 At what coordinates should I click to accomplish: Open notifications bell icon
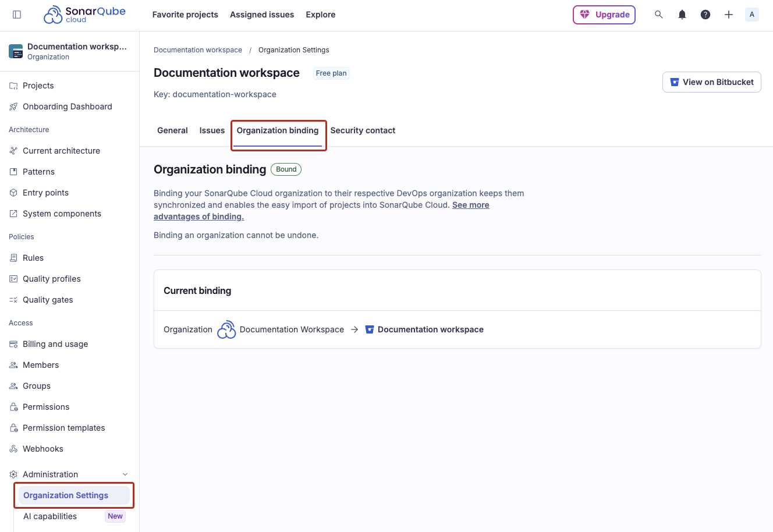682,15
